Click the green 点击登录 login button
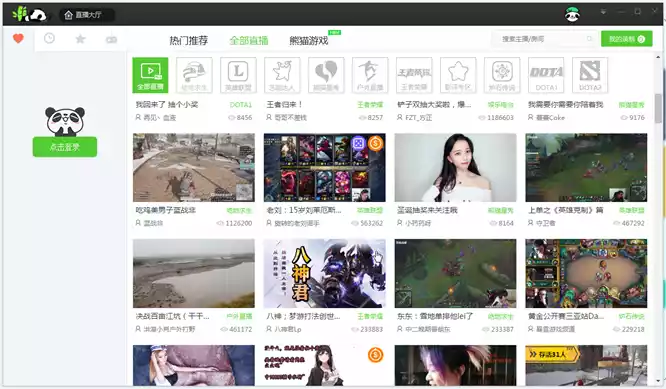666x389 pixels. 65,147
